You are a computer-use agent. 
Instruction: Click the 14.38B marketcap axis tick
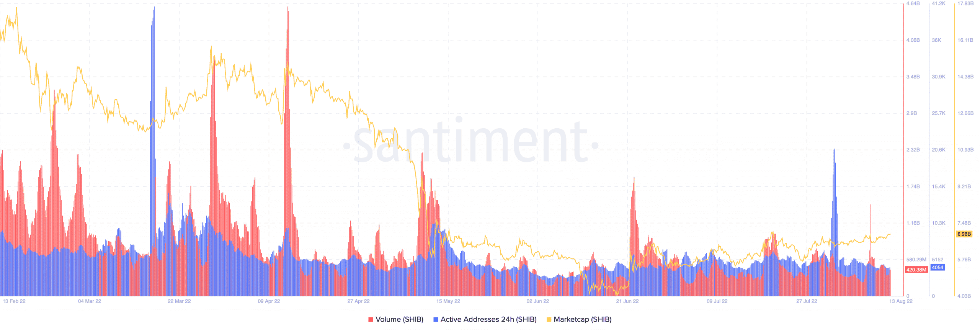click(x=965, y=77)
